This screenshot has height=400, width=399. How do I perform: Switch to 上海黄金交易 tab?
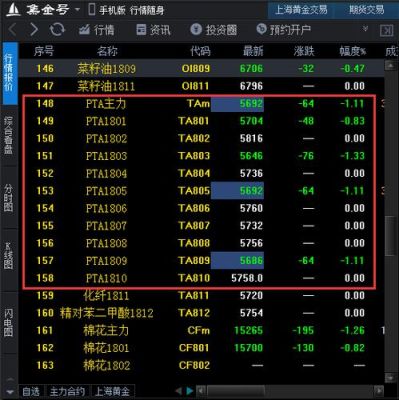(x=301, y=10)
